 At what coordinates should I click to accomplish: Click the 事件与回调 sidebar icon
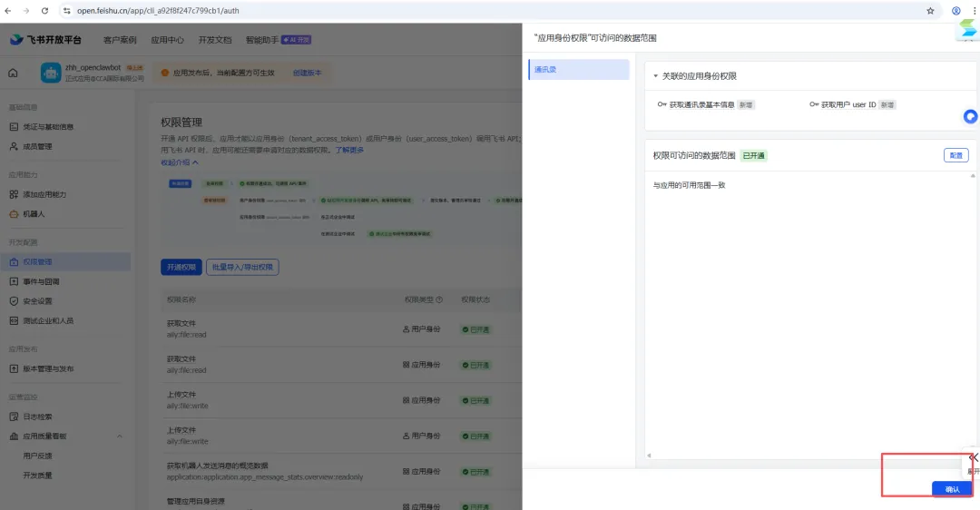(14, 282)
